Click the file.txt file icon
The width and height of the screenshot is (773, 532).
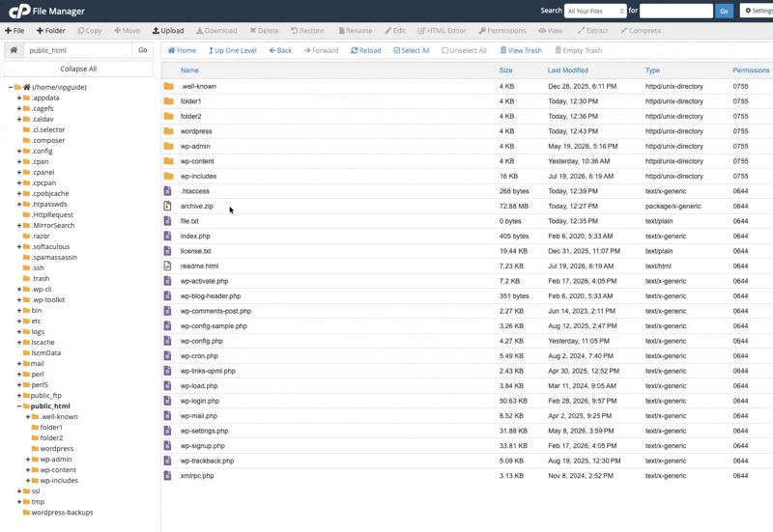click(167, 221)
